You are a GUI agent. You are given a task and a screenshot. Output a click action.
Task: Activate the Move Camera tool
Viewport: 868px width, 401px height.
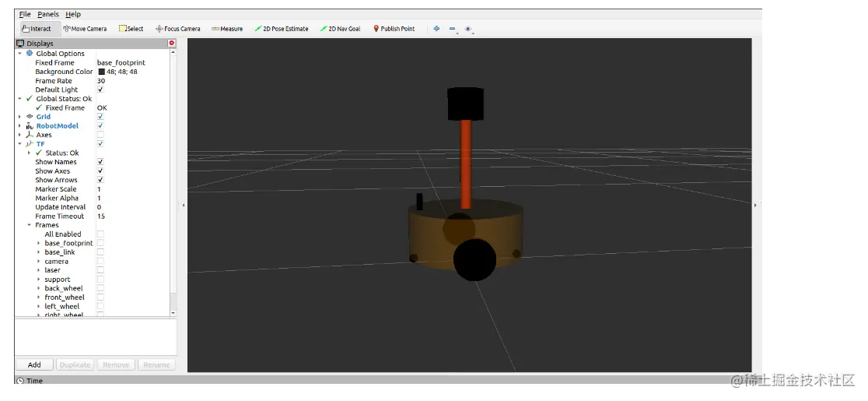(x=85, y=29)
